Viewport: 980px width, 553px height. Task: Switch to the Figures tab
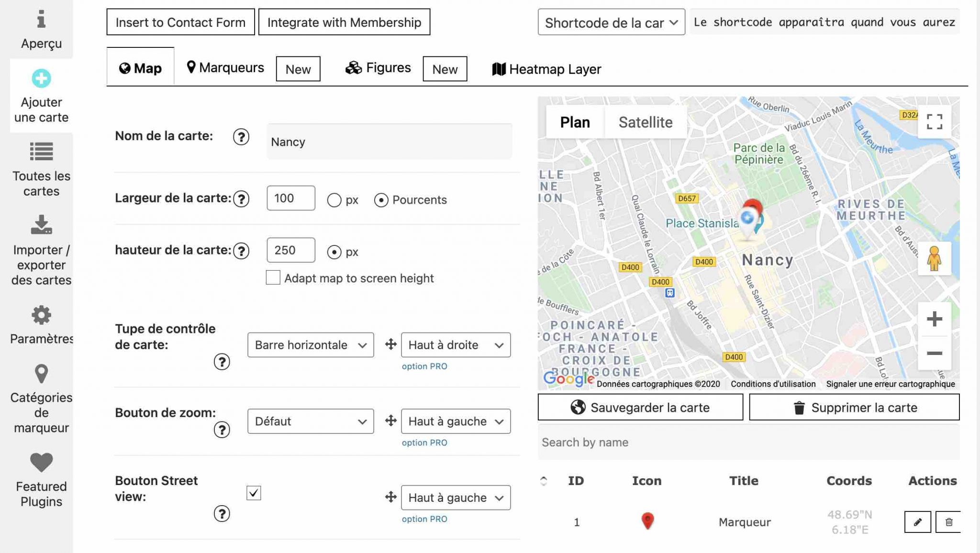click(x=378, y=68)
